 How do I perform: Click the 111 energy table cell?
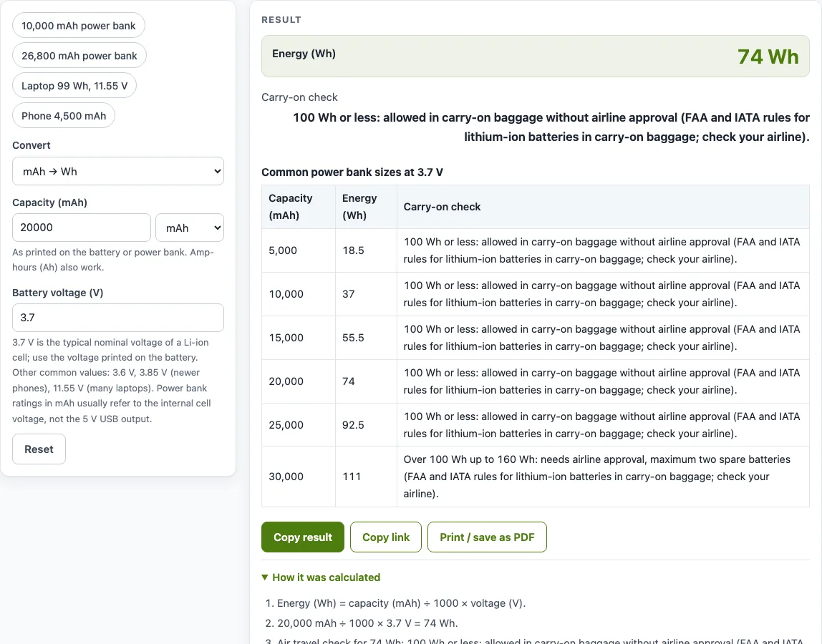[366, 477]
